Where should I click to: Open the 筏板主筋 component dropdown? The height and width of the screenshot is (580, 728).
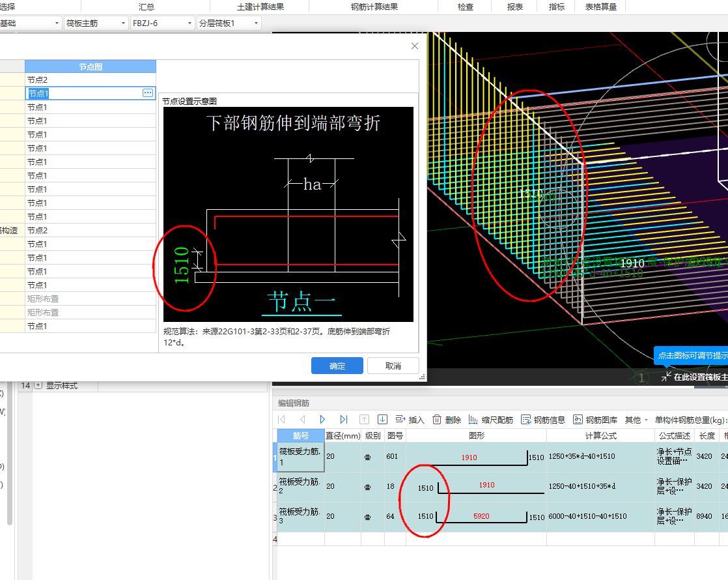point(96,23)
